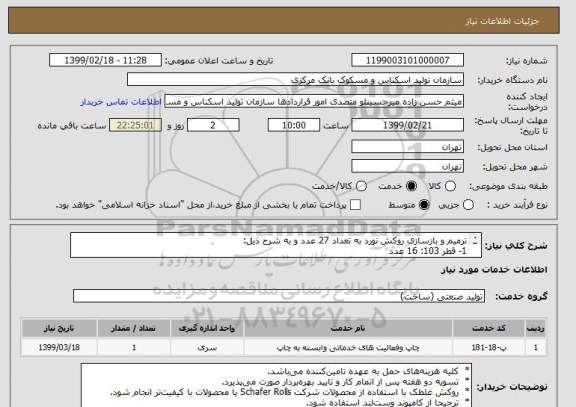Image resolution: width=576 pixels, height=407 pixels.
Task: Click the جزئیات اطلاعات نیاز header title
Action: click(x=502, y=21)
